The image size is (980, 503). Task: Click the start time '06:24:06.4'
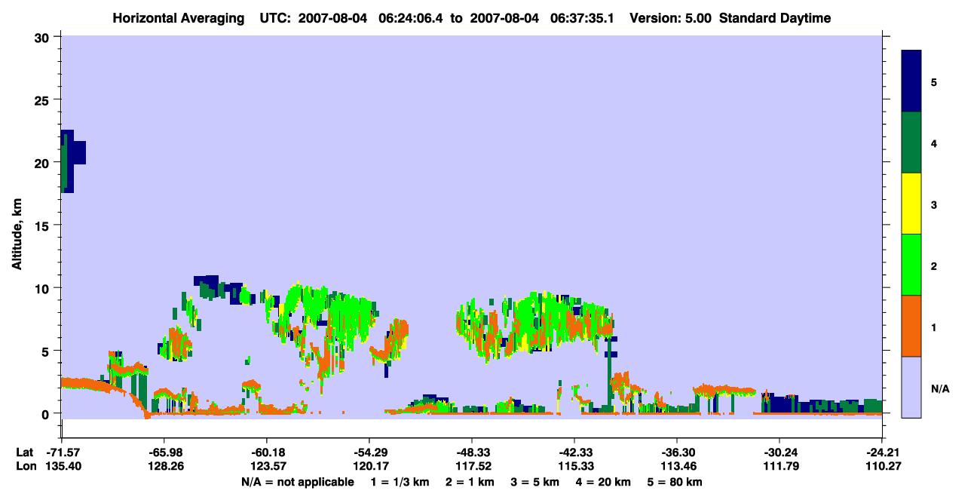(x=411, y=18)
